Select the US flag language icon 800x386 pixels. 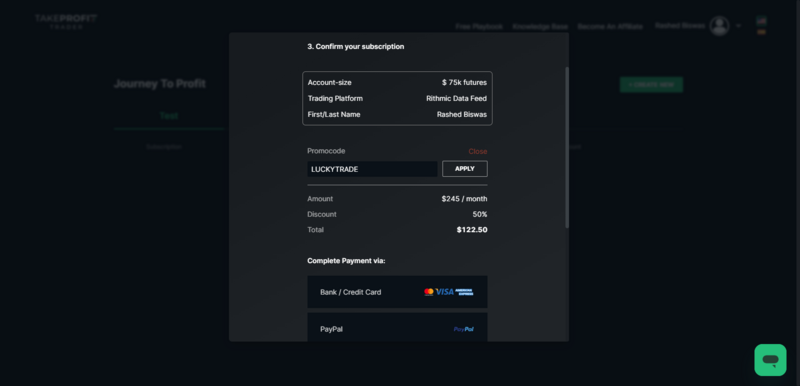coord(761,21)
